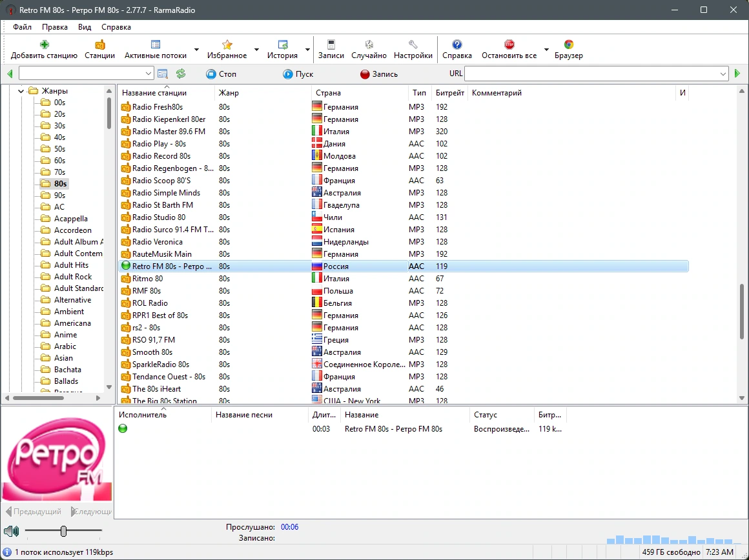Click the Страна column header
Screen dimensions: 749x560
359,93
